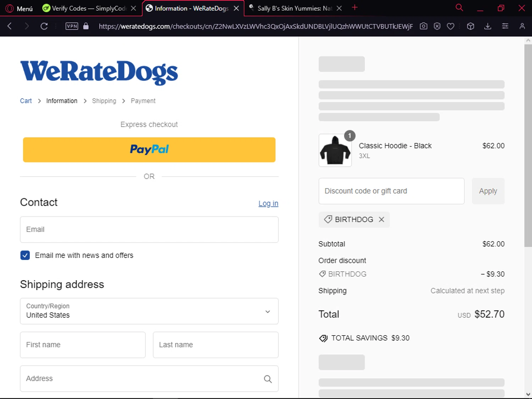Viewport: 532px width, 399px height.
Task: Click 'Calculated at next step' shipping text
Action: coord(467,291)
